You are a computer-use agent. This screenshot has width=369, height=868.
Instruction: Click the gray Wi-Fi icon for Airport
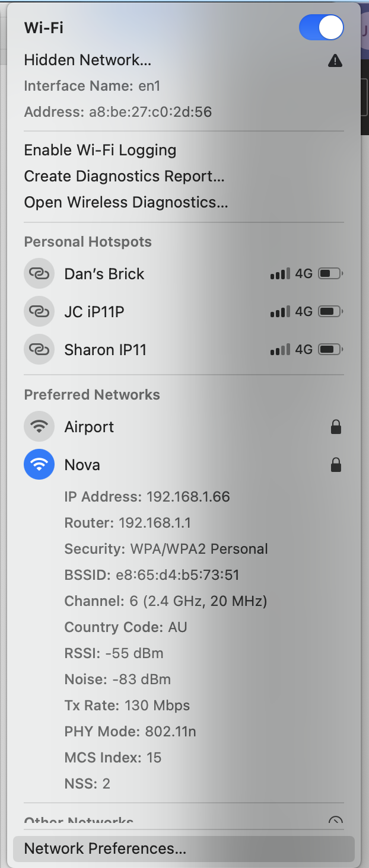tap(39, 427)
